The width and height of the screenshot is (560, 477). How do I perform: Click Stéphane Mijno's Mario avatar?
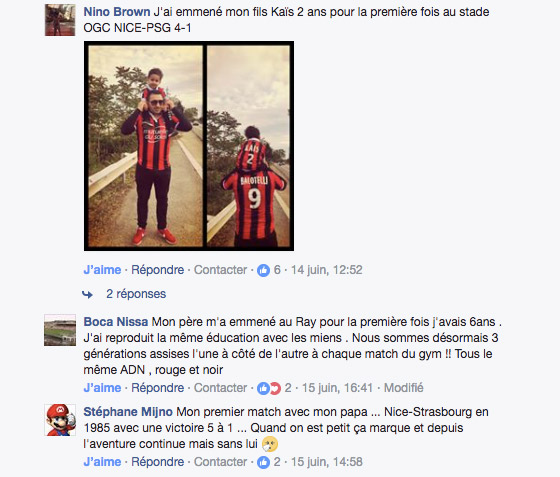coord(60,420)
